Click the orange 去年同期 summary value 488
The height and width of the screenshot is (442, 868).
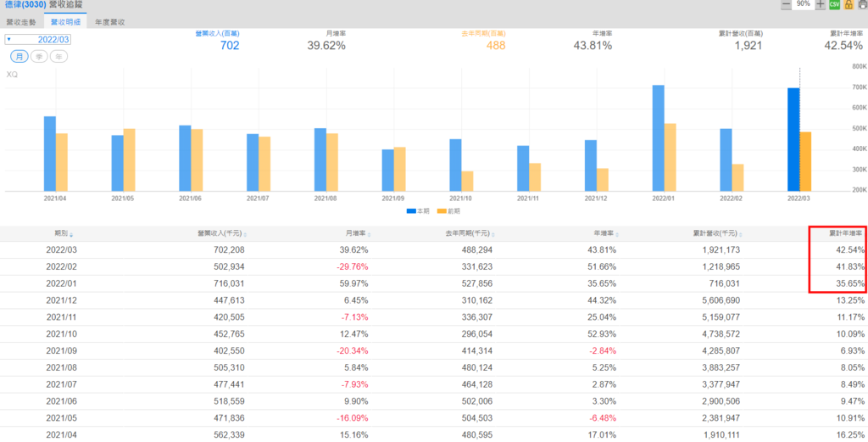click(496, 46)
